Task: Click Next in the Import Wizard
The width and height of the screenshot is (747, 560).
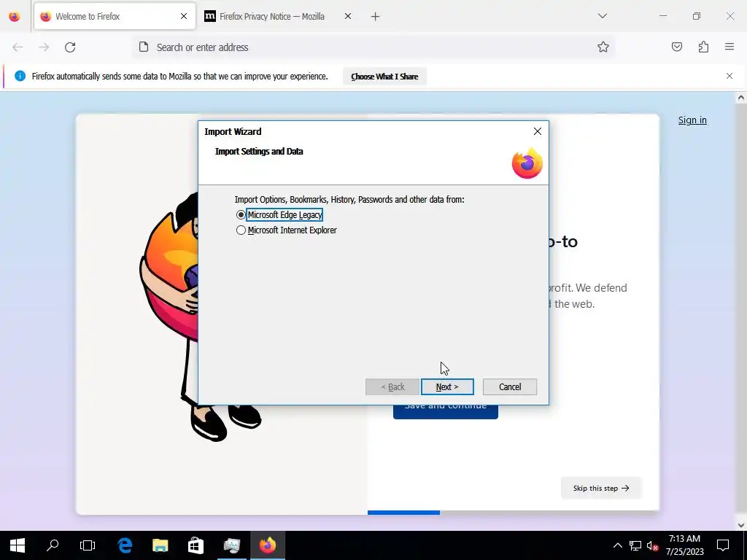Action: coord(447,386)
